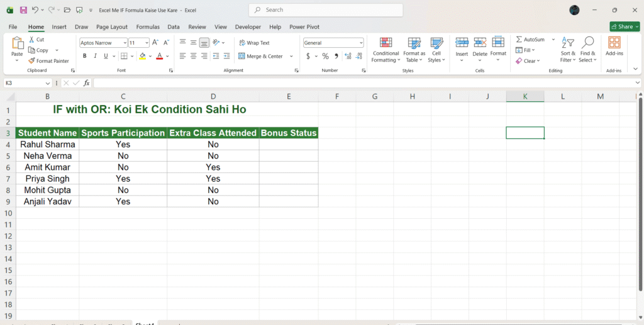644x325 pixels.
Task: Select the cell containing Priya Singh
Action: point(47,179)
